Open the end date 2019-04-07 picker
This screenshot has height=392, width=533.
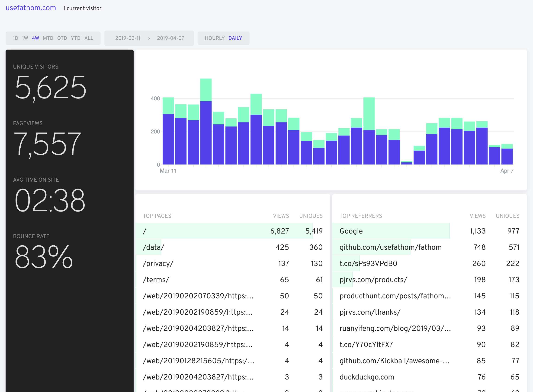tap(170, 38)
